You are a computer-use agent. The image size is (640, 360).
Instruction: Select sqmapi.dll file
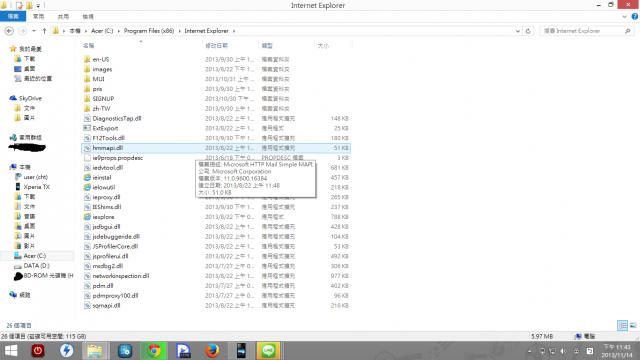pos(106,305)
